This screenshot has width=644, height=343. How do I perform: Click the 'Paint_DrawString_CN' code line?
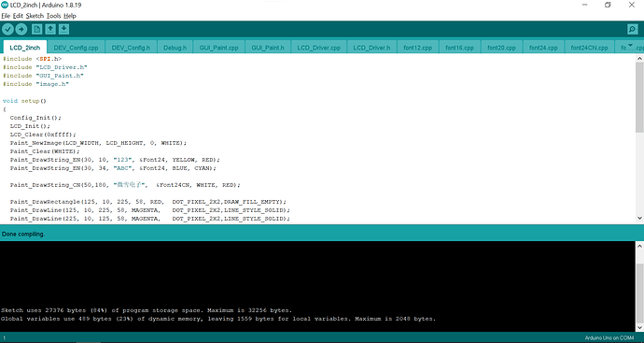pyautogui.click(x=125, y=185)
